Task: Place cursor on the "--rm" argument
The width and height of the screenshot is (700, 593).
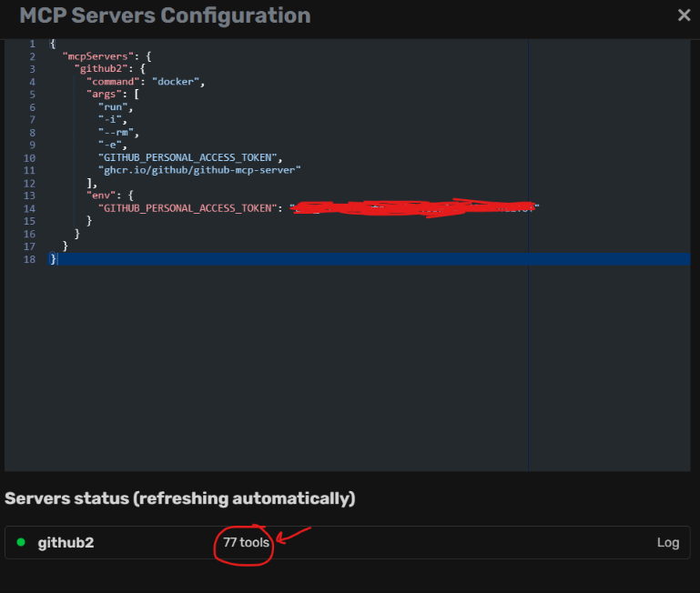Action: click(115, 132)
